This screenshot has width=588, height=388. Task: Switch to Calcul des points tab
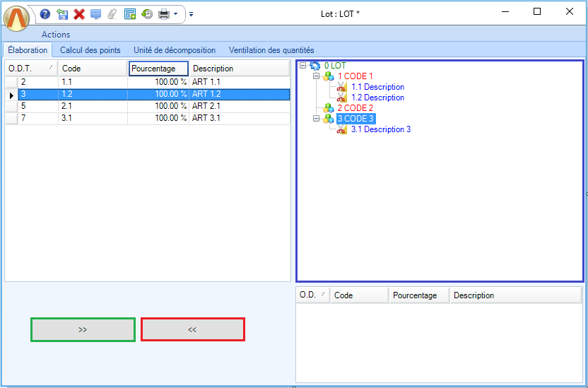coord(90,50)
